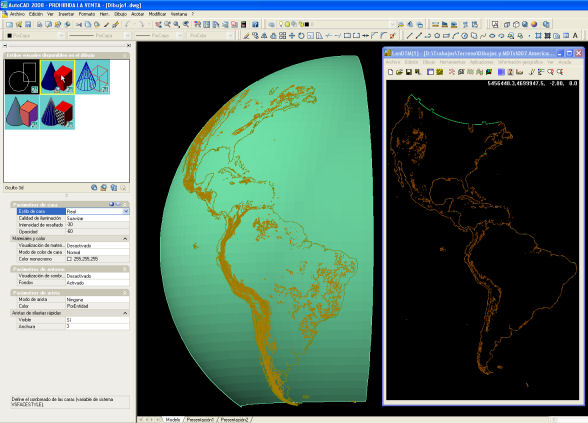Click the Fondos value field showing Activado
Viewport: 588px width, 423px height.
(98, 283)
